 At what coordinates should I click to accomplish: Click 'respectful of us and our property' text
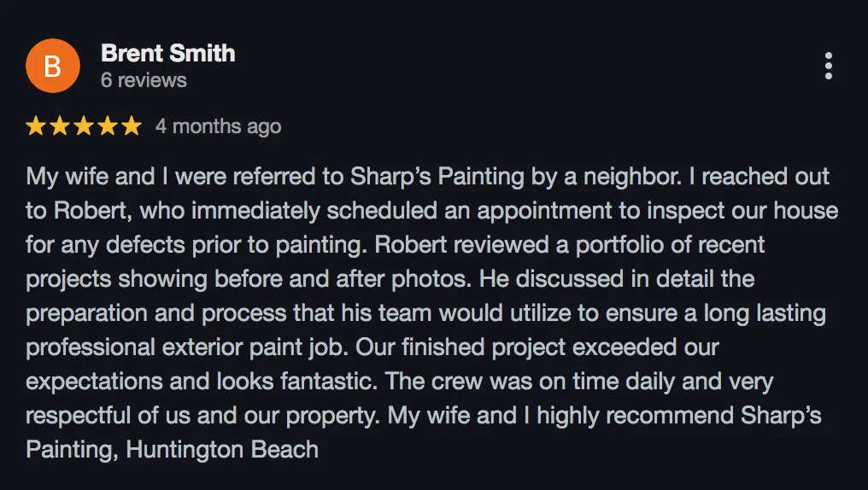tap(202, 416)
